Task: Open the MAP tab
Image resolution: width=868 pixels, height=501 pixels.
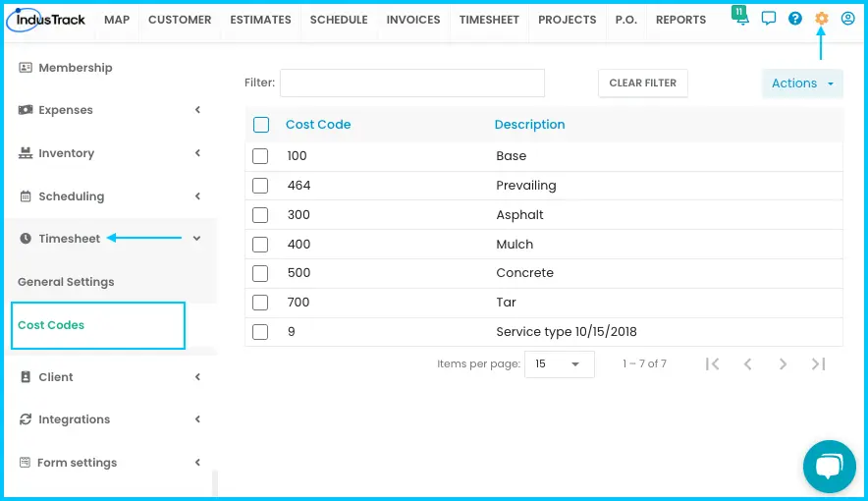Action: point(117,20)
